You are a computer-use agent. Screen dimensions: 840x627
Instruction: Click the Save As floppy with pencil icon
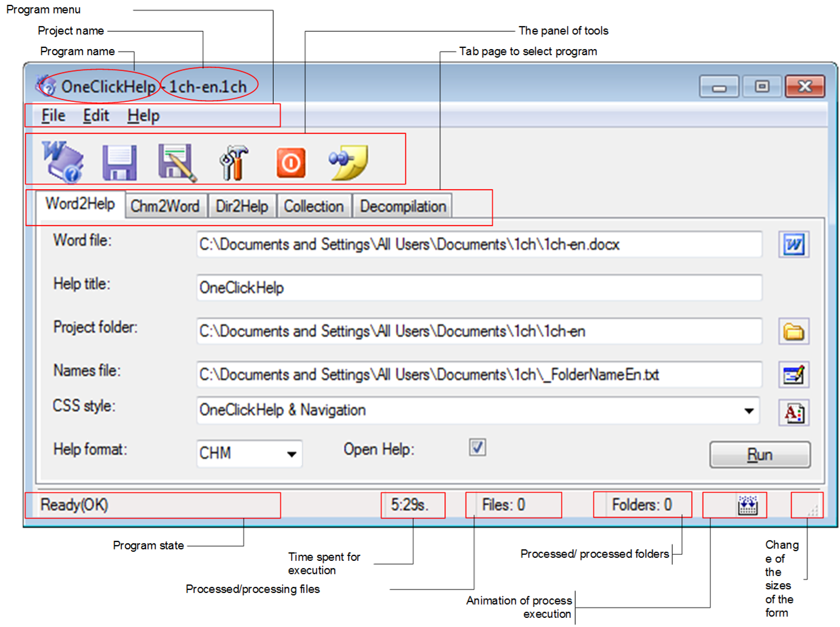pos(177,162)
